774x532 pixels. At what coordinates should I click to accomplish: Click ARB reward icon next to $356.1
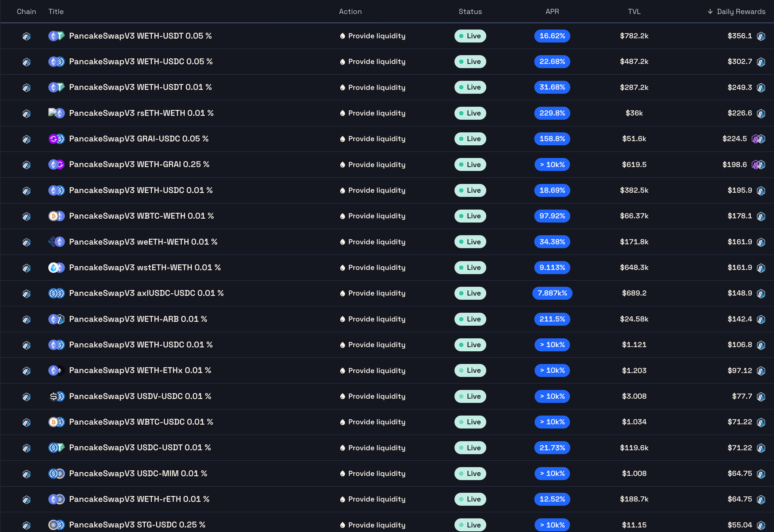point(761,36)
